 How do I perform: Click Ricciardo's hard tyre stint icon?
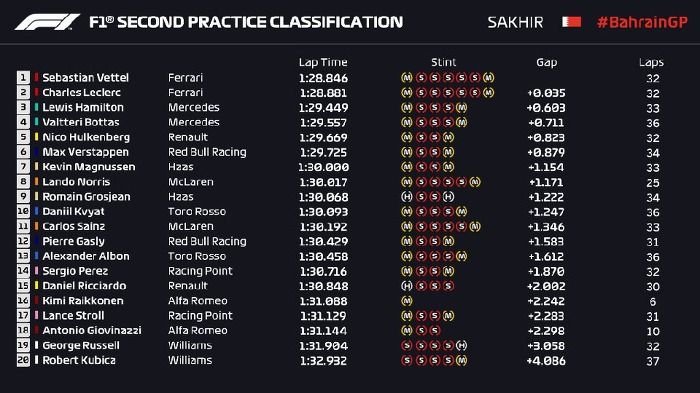[x=407, y=286]
